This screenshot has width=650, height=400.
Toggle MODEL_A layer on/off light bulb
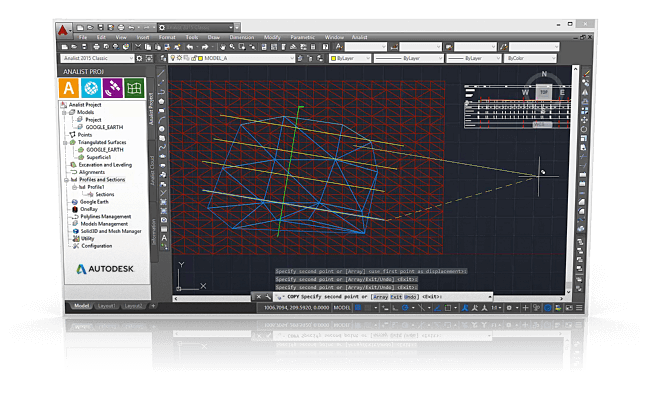[x=172, y=58]
